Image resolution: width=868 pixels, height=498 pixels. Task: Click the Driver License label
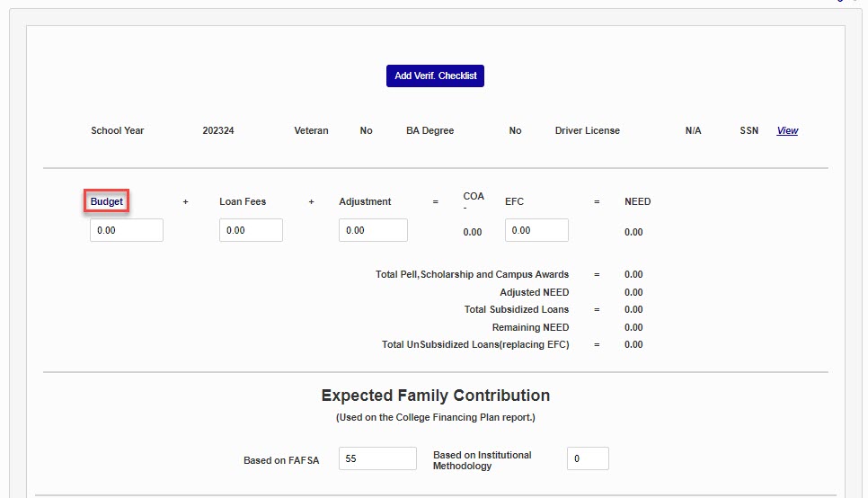[x=587, y=131]
